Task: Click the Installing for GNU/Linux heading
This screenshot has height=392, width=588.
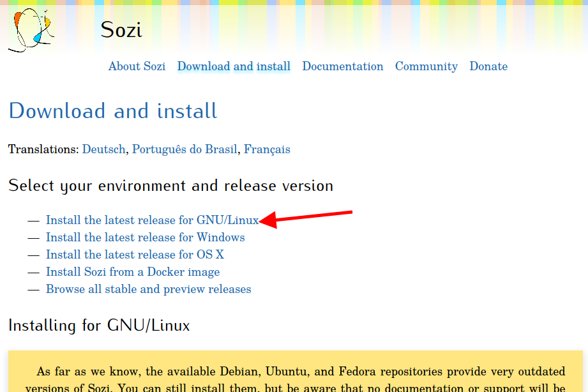Action: [99, 325]
